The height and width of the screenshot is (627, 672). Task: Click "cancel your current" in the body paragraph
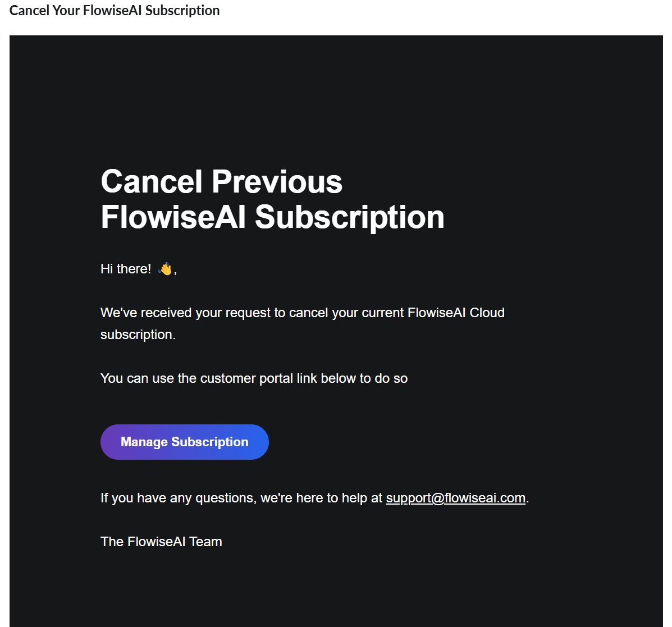pos(346,313)
